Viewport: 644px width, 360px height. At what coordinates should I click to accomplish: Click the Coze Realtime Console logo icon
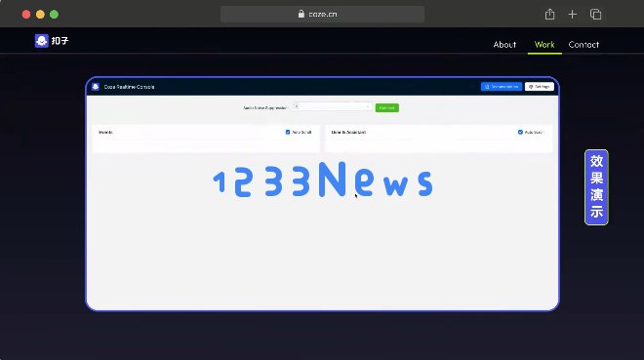pyautogui.click(x=96, y=87)
